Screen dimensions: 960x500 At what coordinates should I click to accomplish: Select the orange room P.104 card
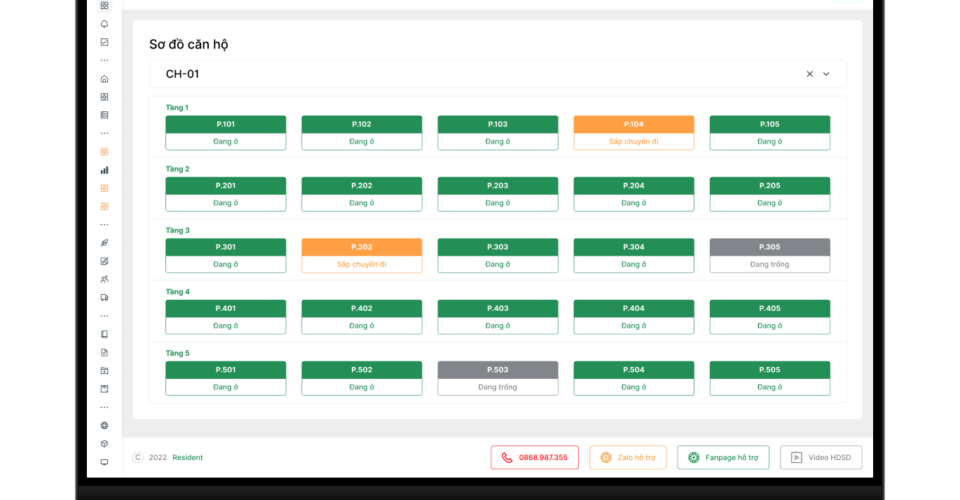(x=633, y=132)
